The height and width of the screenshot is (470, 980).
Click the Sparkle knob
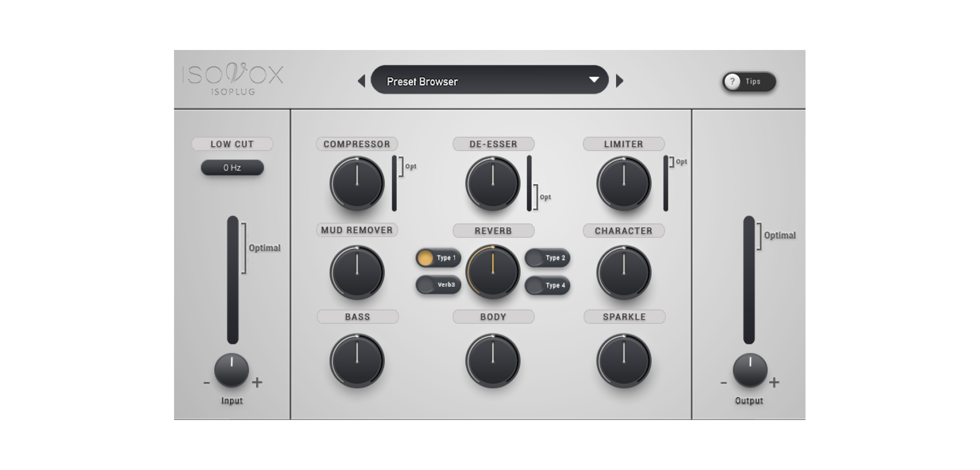coord(623,361)
